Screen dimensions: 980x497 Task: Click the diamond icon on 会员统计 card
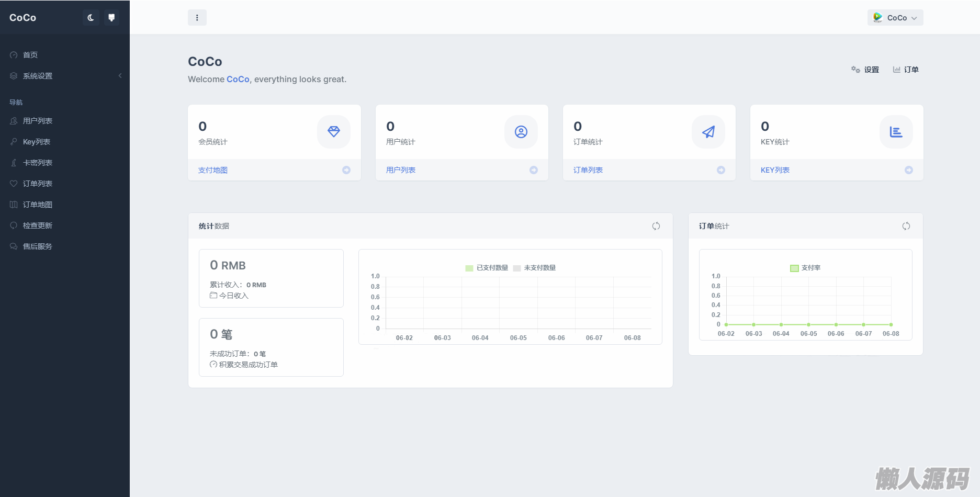click(x=334, y=132)
